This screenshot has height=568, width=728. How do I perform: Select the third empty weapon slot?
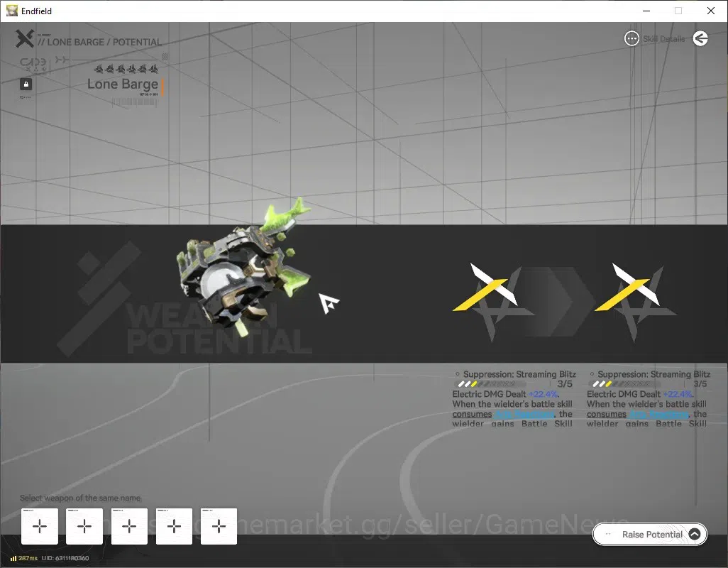(130, 526)
